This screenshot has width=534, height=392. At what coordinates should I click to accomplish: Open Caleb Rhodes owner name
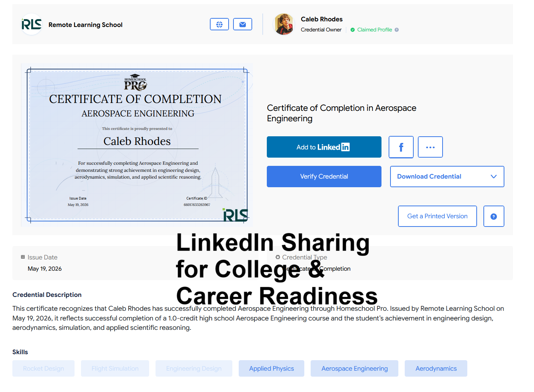tap(322, 19)
